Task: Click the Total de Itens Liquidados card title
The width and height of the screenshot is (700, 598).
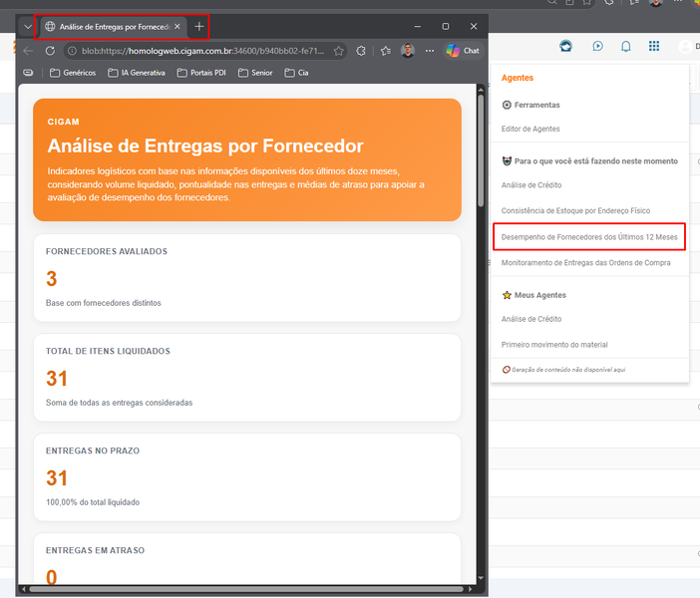Action: [108, 351]
